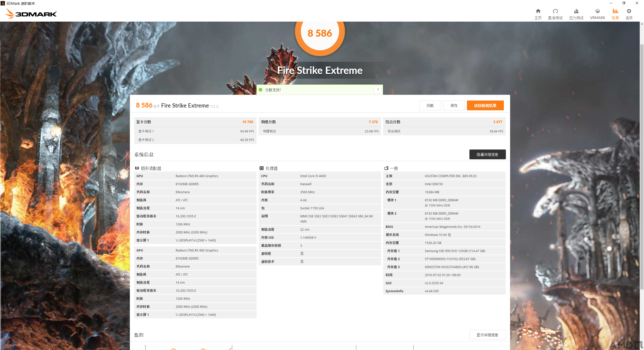Click the 模块 2 memory module row
Image resolution: width=644 pixels, height=350 pixels.
444,216
